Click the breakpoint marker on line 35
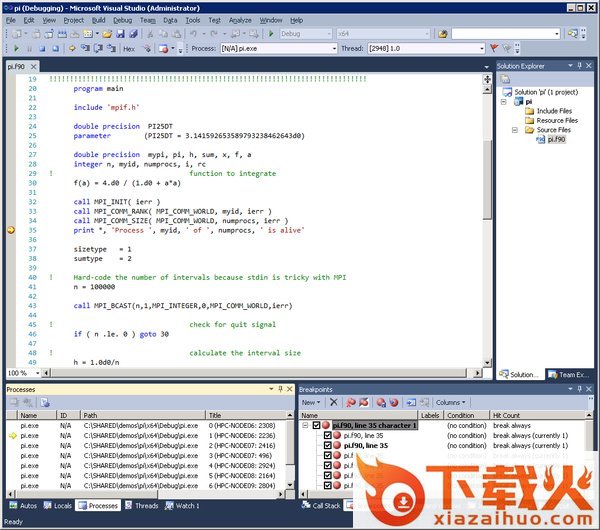Screen dimensions: 600x530 pyautogui.click(x=12, y=230)
